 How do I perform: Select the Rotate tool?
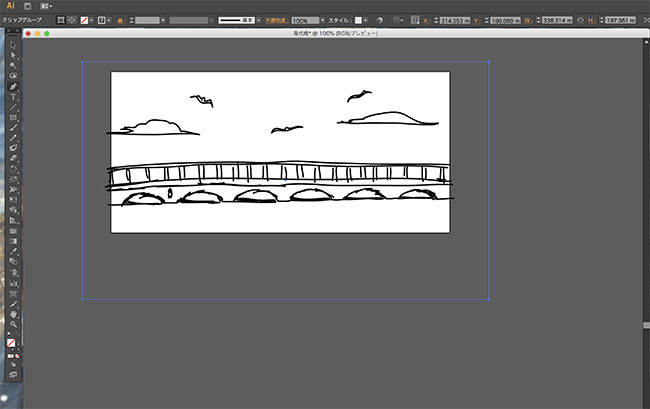[13, 169]
